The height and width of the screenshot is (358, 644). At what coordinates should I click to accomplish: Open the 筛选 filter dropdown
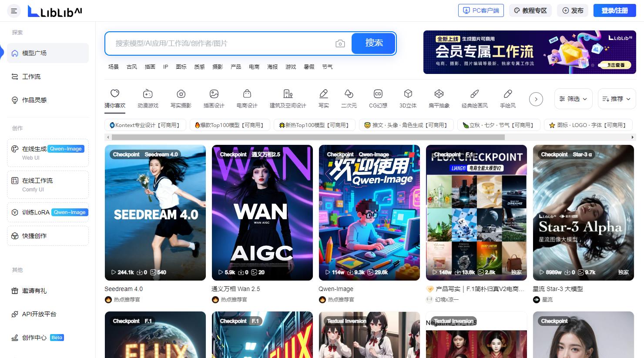coord(573,99)
